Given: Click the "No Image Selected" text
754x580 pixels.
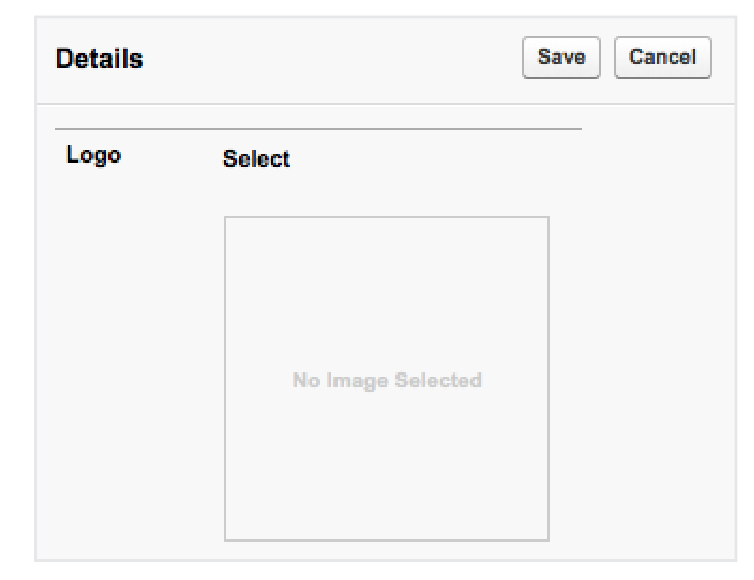Looking at the screenshot, I should [386, 380].
